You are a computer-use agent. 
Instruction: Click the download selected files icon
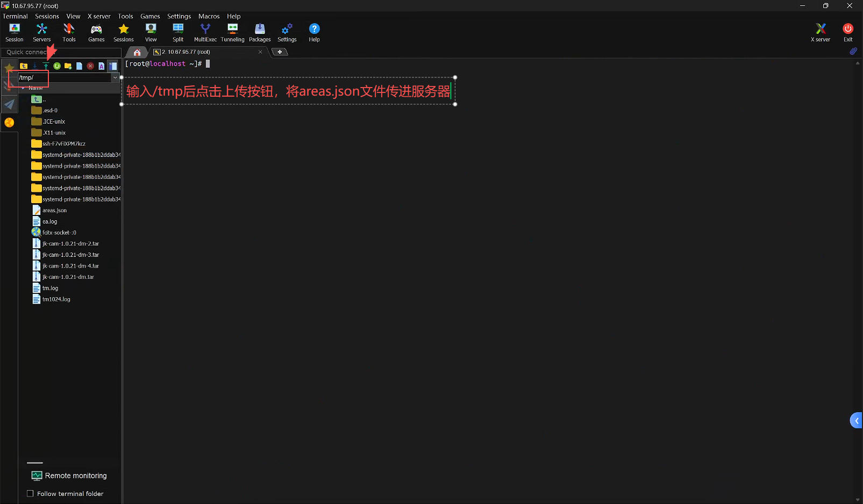pyautogui.click(x=35, y=66)
